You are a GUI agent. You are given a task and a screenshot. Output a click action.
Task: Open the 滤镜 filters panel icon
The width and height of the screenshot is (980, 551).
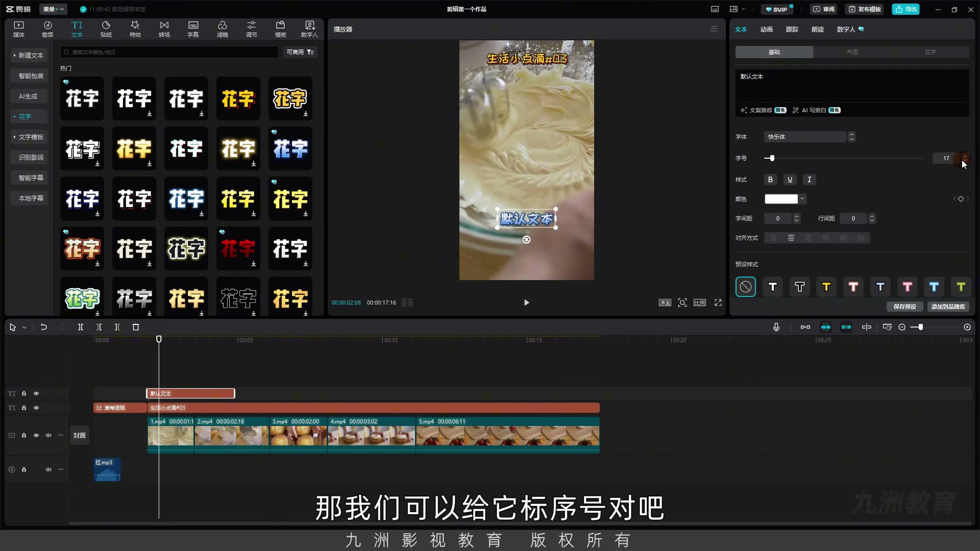point(223,29)
